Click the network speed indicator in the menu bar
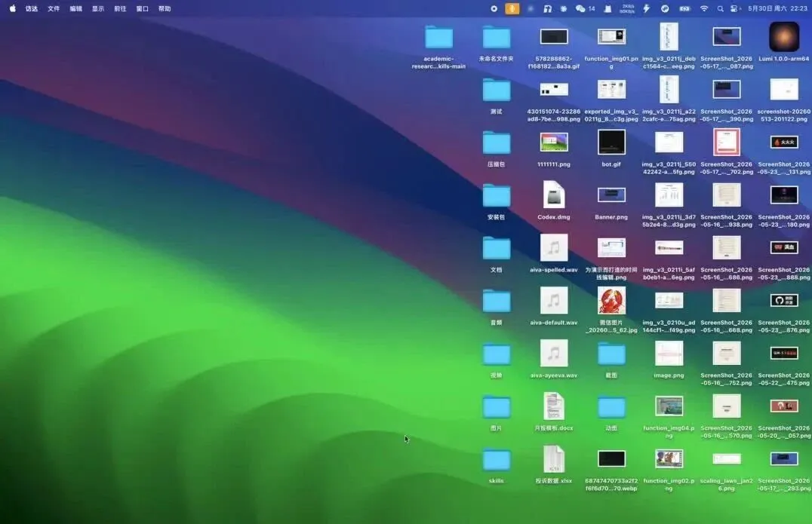The width and height of the screenshot is (812, 524). (x=627, y=9)
